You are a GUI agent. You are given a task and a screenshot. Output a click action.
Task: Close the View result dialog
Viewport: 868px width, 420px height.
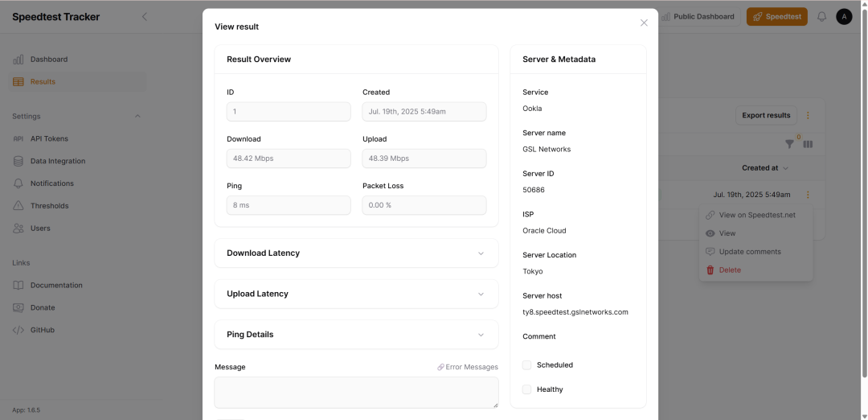[644, 23]
